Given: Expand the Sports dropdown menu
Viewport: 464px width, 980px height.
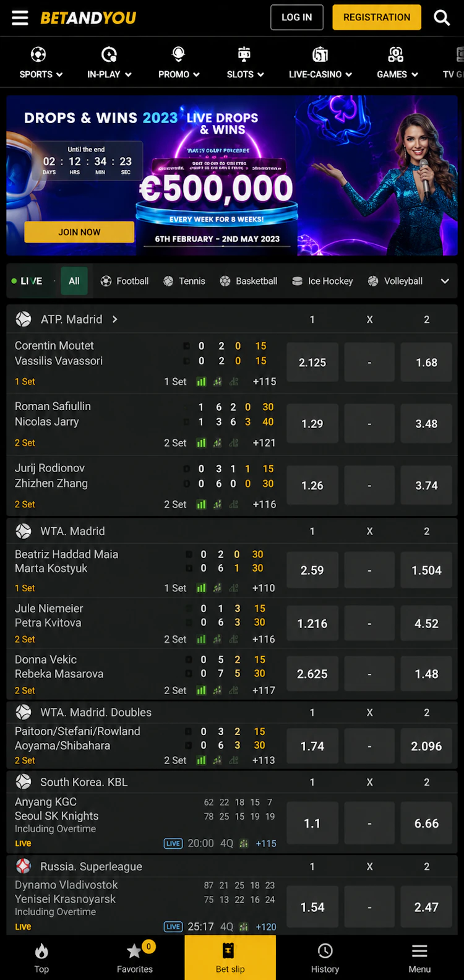Looking at the screenshot, I should [x=41, y=62].
